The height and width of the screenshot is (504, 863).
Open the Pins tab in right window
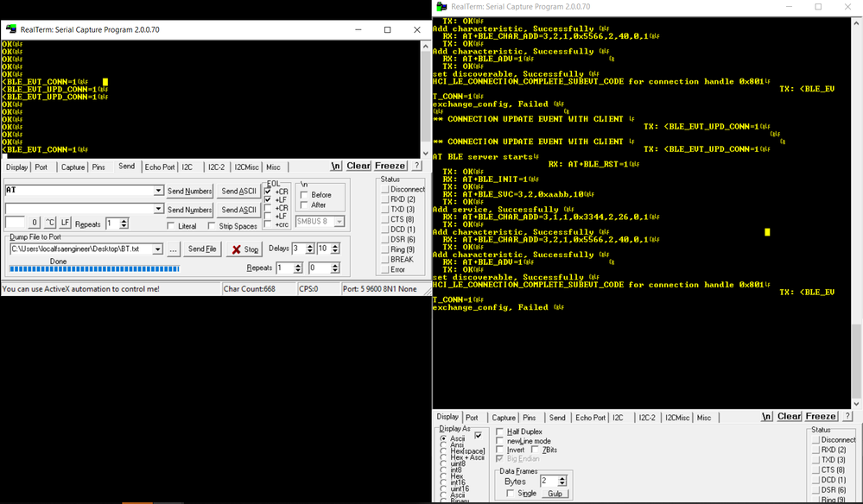pos(529,418)
